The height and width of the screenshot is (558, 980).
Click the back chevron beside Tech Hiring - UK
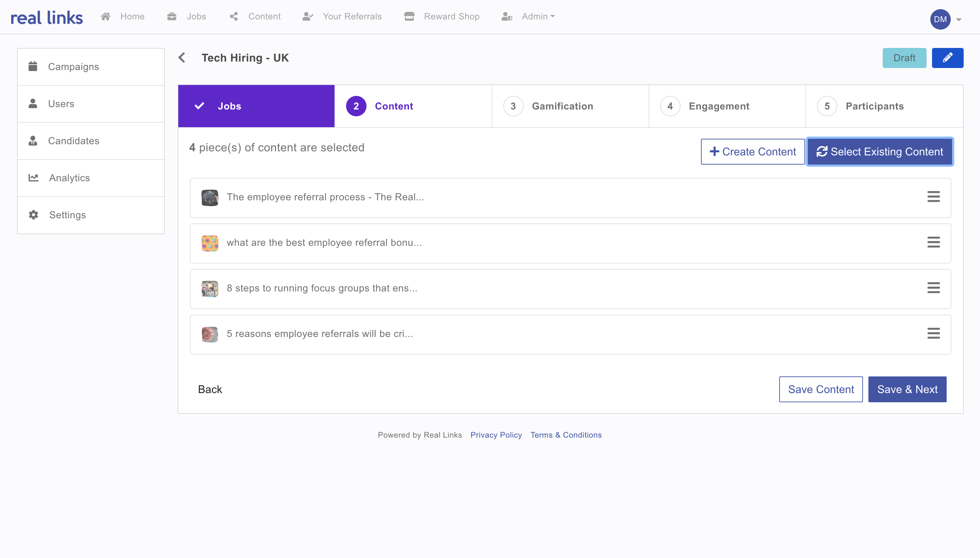tap(182, 58)
